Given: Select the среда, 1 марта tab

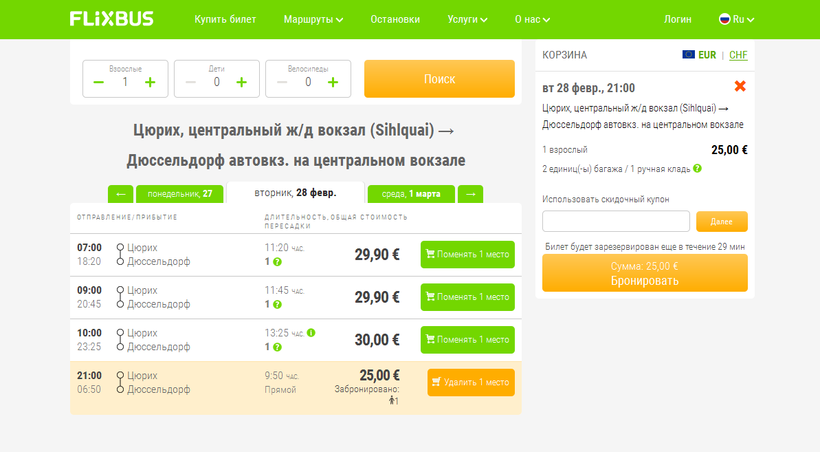Looking at the screenshot, I should coord(411,194).
